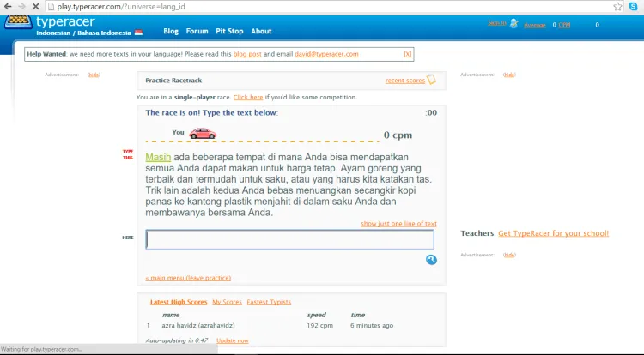This screenshot has height=355, width=644.
Task: Close the Help Wanted banner with [X]
Action: pyautogui.click(x=407, y=54)
